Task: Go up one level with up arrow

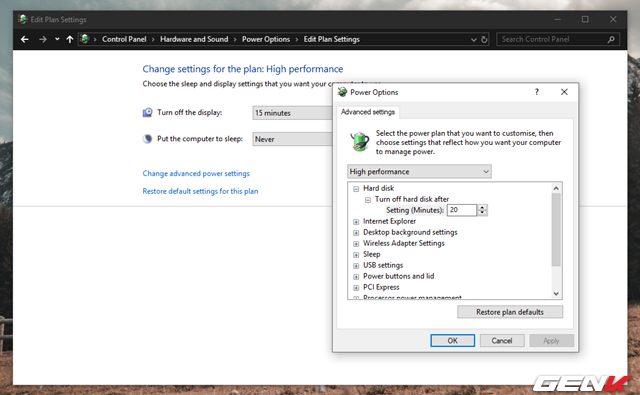Action: click(x=70, y=39)
